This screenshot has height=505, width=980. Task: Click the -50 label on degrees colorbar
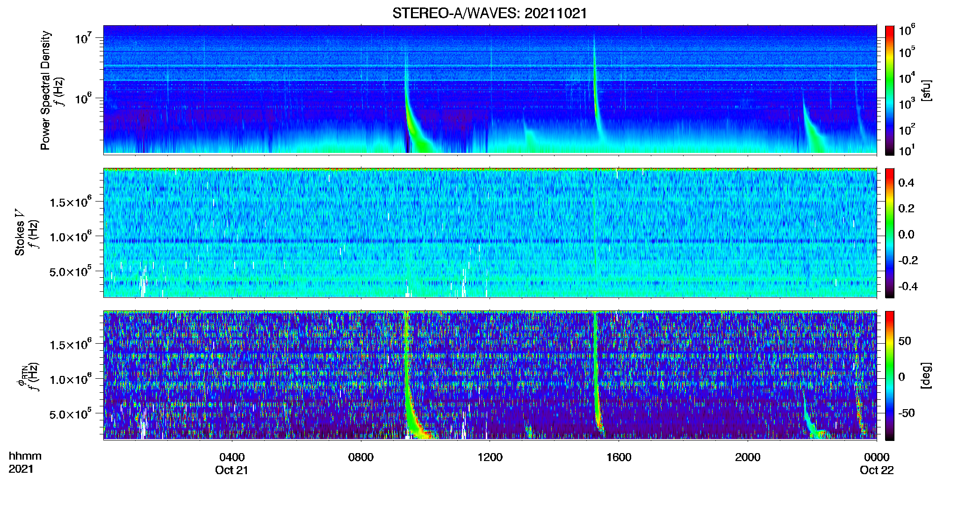[x=906, y=413]
